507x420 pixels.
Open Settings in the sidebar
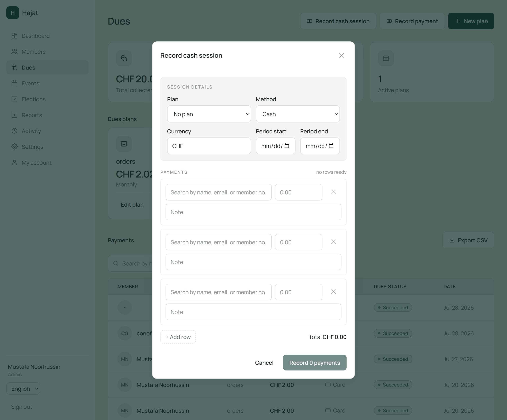pyautogui.click(x=47, y=147)
